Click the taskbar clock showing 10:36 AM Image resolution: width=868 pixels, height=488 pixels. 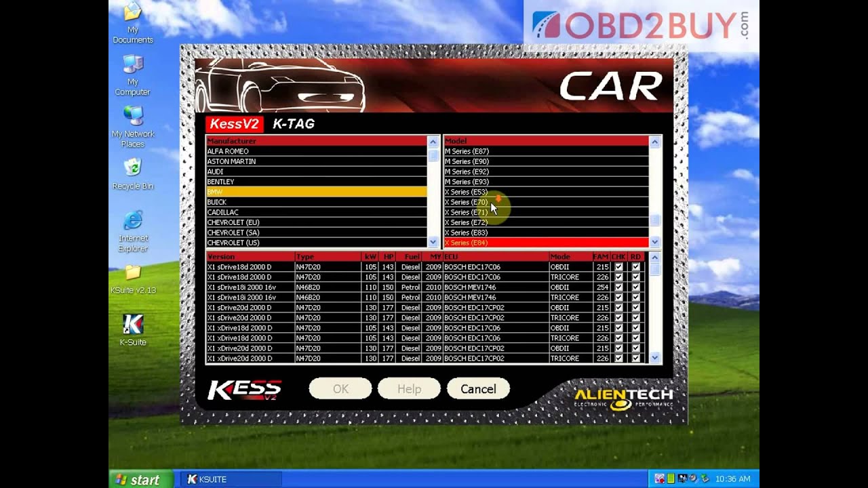pyautogui.click(x=733, y=479)
